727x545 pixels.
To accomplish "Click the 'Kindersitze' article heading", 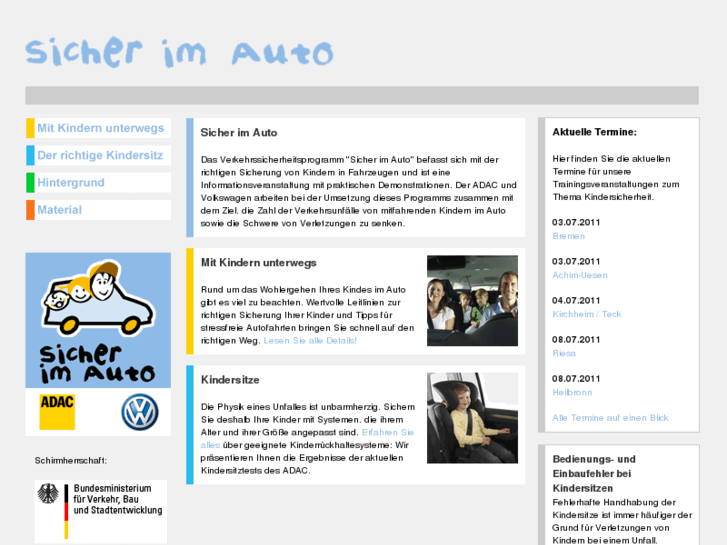I will [230, 380].
